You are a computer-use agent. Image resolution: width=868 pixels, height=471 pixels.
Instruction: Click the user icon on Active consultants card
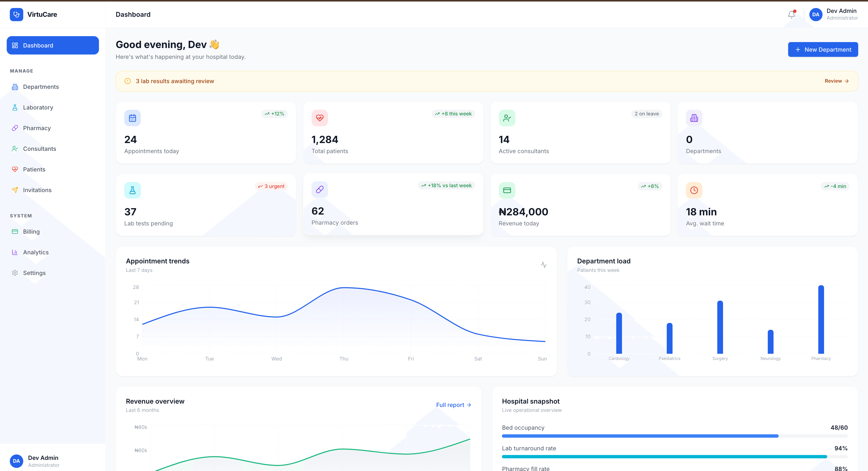tap(507, 118)
